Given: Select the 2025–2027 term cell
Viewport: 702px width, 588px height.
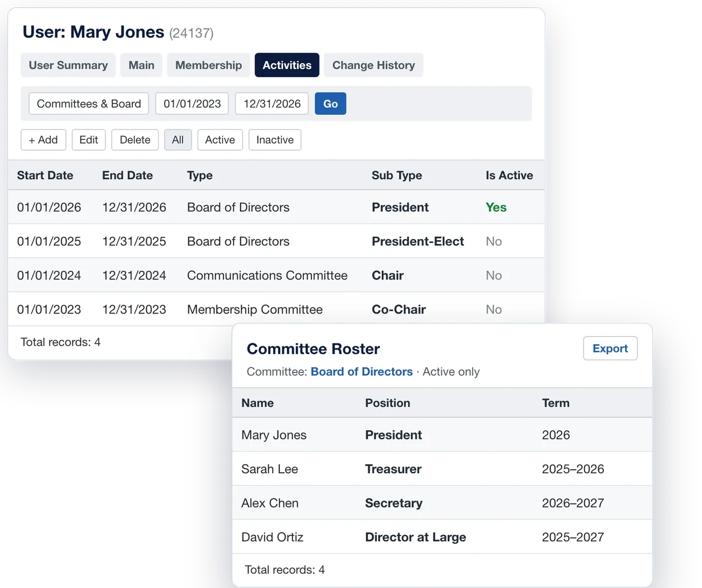Looking at the screenshot, I should tap(573, 536).
